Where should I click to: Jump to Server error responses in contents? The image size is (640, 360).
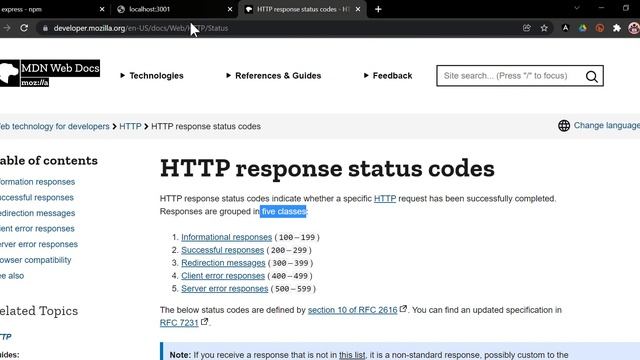[39, 244]
